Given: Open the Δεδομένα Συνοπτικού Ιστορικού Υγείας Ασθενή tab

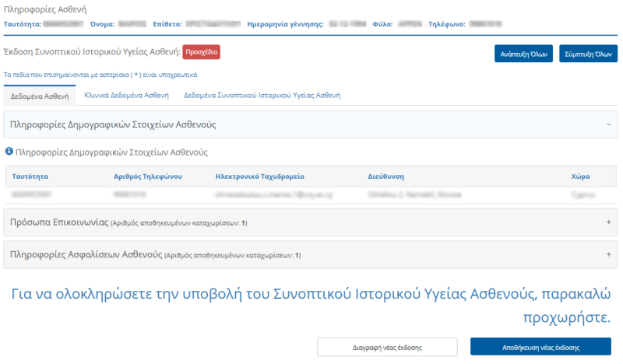Looking at the screenshot, I should pyautogui.click(x=262, y=96).
